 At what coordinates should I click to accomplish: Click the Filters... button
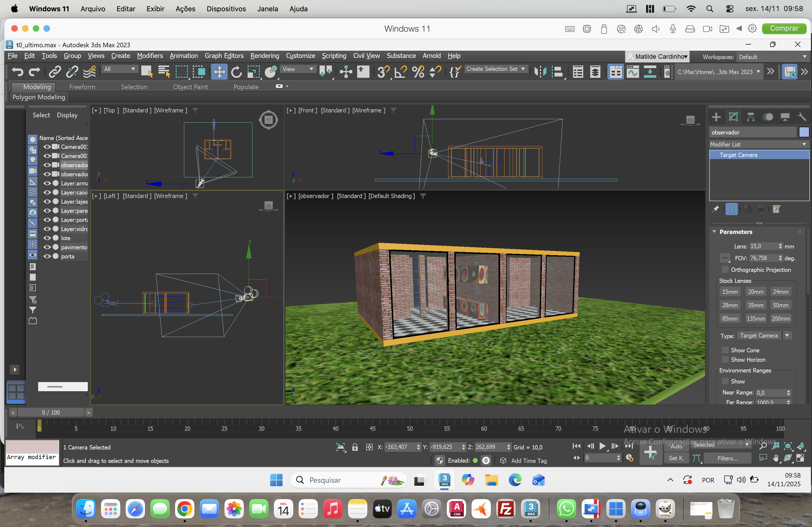point(727,458)
